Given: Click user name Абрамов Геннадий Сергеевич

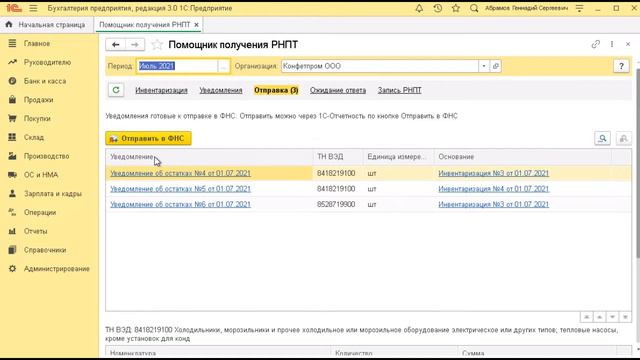Looking at the screenshot, I should pos(526,8).
